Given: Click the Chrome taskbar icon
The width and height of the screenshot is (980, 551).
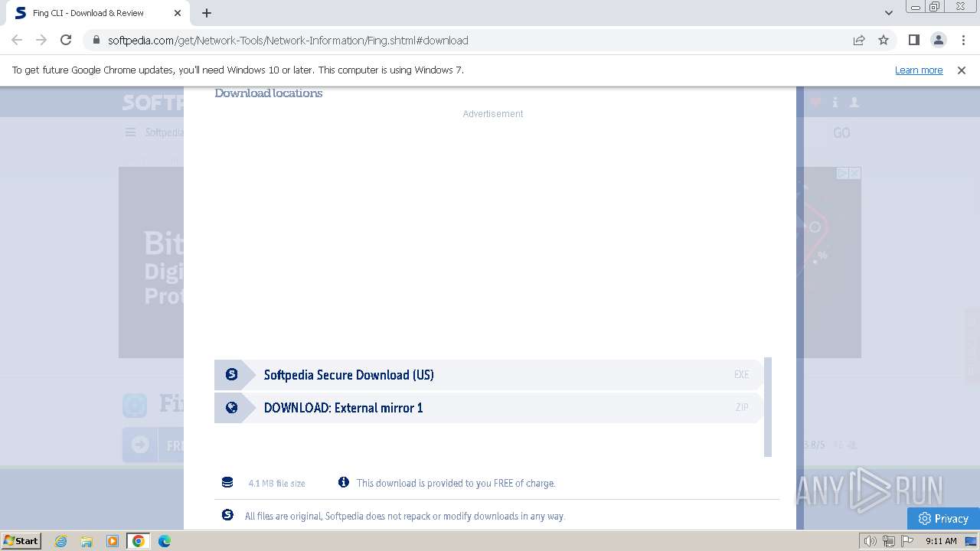Looking at the screenshot, I should 139,541.
